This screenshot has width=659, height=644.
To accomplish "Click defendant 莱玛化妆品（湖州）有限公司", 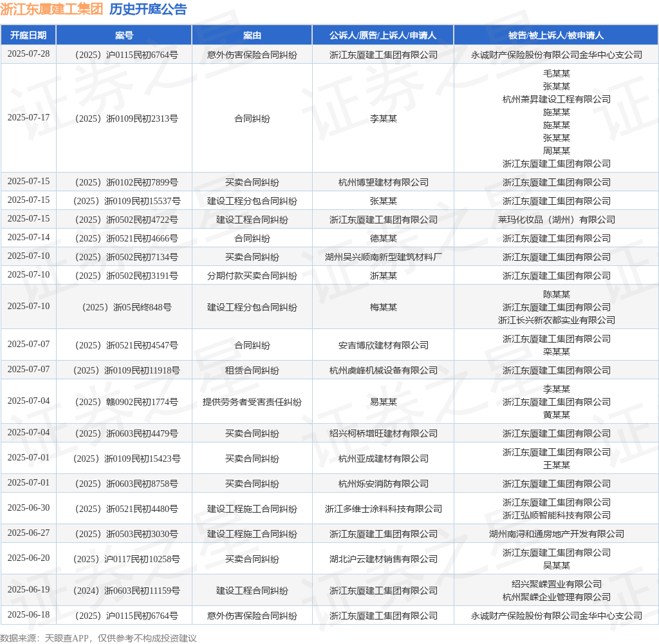I will click(x=557, y=220).
